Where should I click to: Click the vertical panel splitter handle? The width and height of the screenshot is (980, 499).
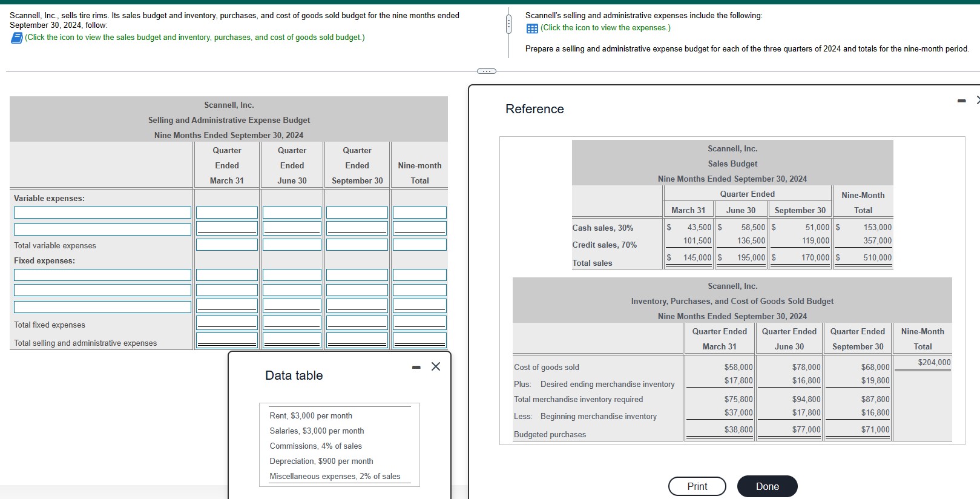tap(508, 24)
